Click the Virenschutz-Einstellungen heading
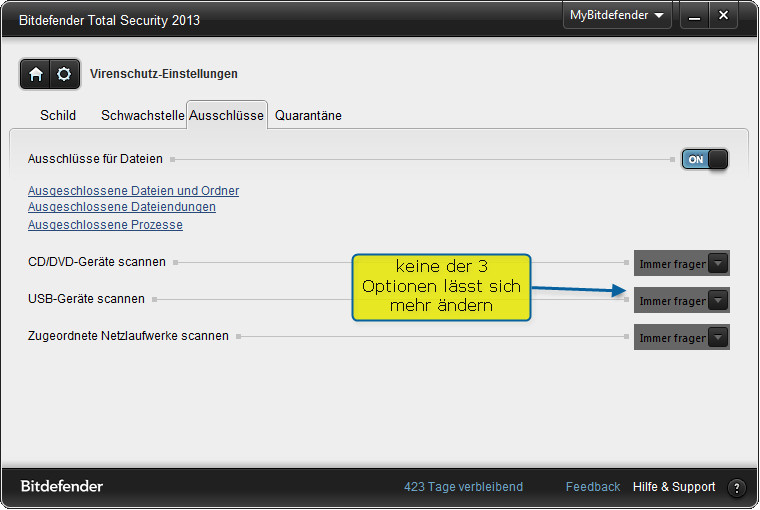 tap(164, 74)
